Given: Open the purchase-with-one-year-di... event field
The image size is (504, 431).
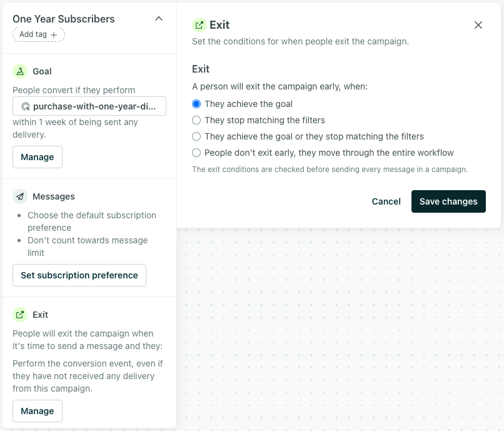Looking at the screenshot, I should 89,106.
